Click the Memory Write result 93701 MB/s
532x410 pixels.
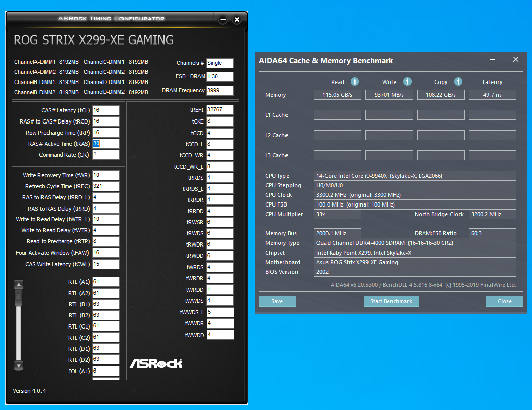pyautogui.click(x=389, y=95)
